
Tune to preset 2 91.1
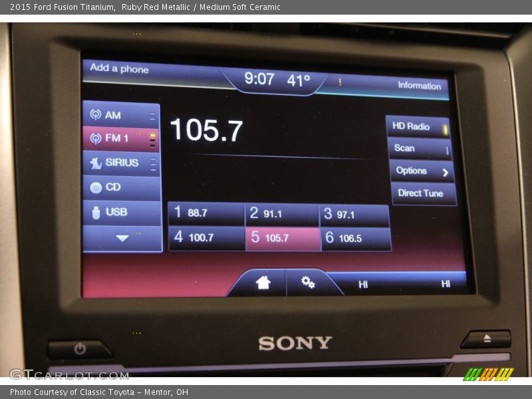tap(281, 213)
